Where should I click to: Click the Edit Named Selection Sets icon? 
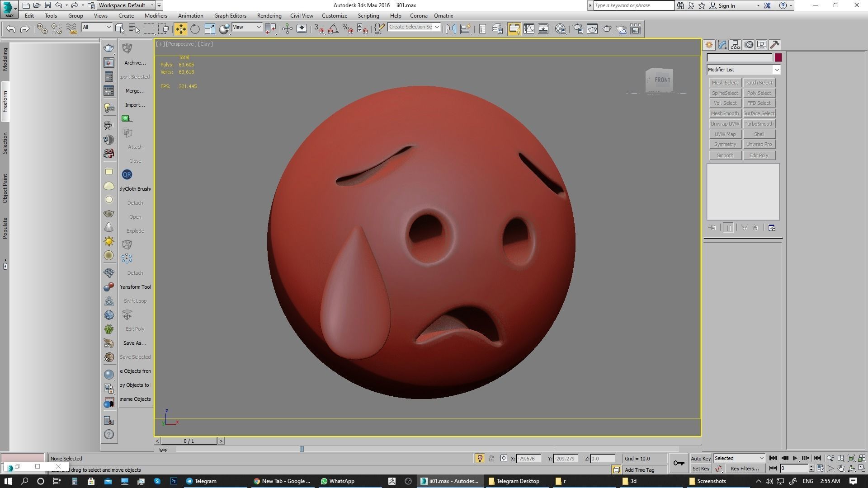click(379, 29)
